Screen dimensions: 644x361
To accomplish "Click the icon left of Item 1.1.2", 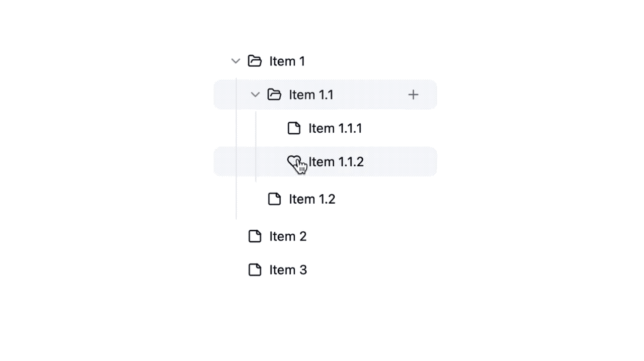I will point(293,161).
